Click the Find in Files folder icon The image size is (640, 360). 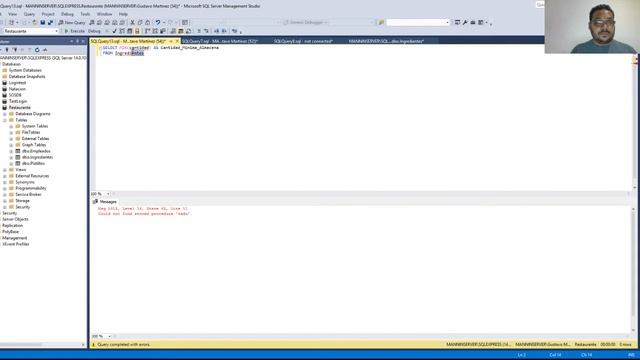pos(381,22)
